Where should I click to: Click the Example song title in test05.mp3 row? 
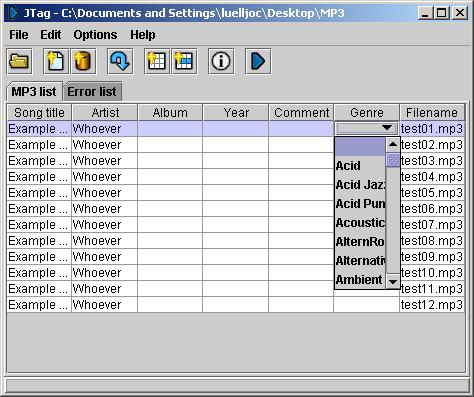pos(39,193)
